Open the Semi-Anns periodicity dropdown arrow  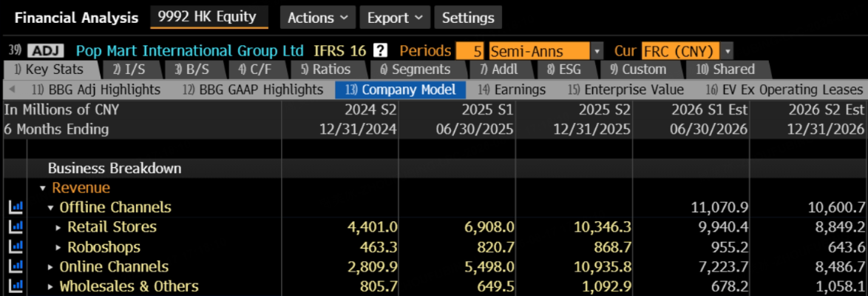point(597,52)
